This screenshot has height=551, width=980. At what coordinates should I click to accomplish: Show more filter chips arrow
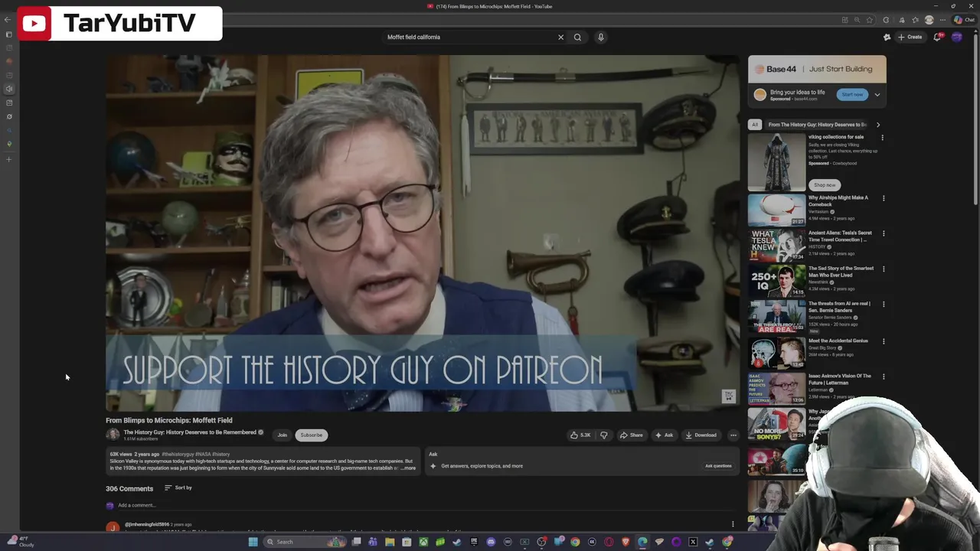pyautogui.click(x=878, y=124)
